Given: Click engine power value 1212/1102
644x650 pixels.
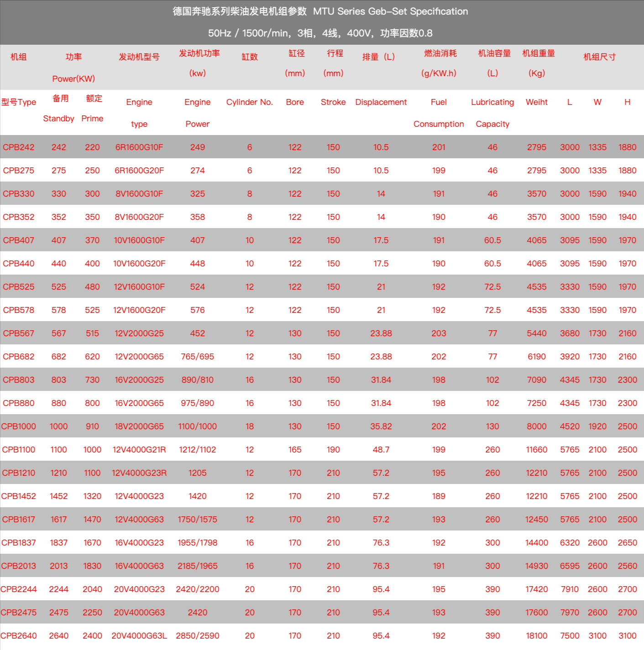Looking at the screenshot, I should [198, 450].
